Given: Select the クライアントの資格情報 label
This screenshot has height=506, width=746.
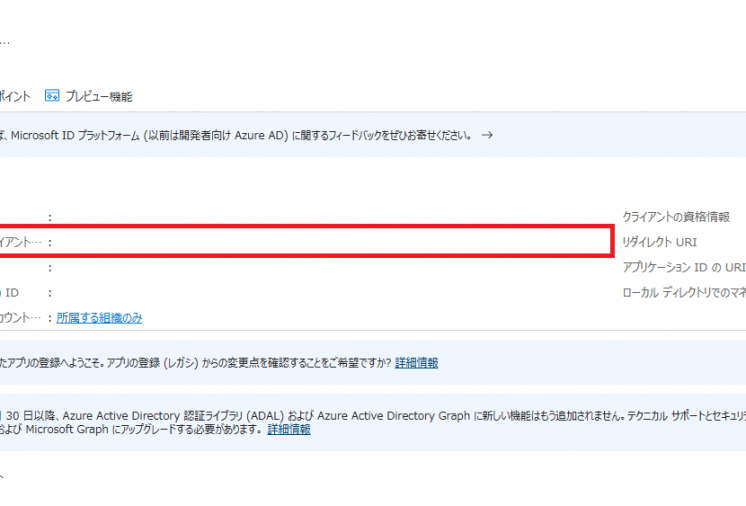Looking at the screenshot, I should point(676,217).
